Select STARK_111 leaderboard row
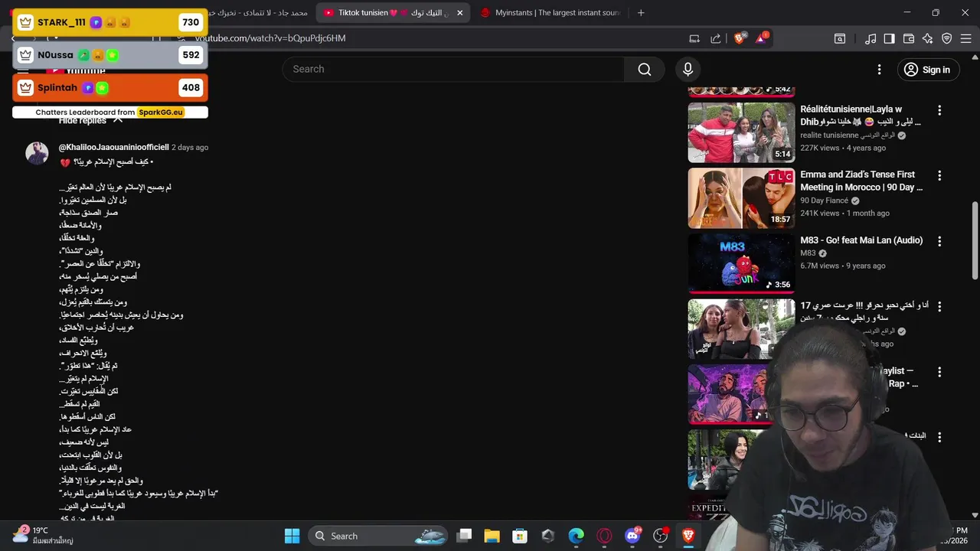980x551 pixels. (x=110, y=22)
